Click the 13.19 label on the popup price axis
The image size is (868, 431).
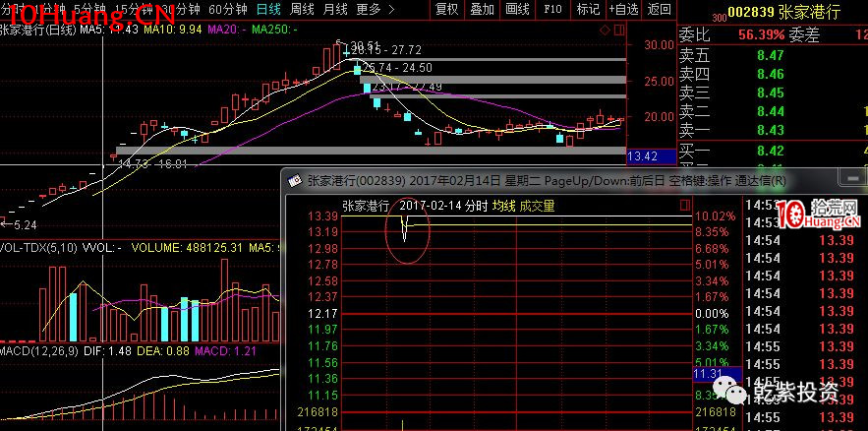pyautogui.click(x=323, y=232)
